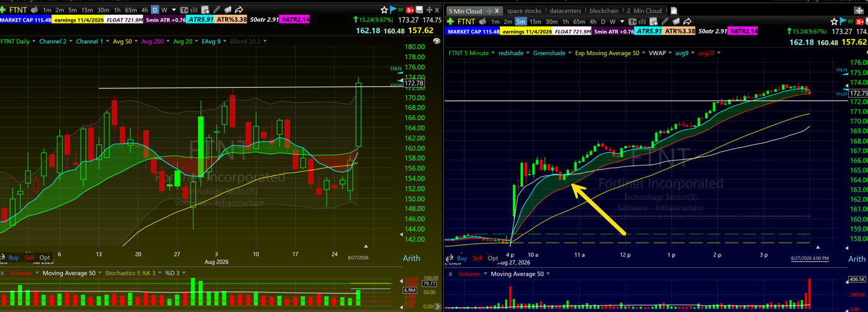Click the share arrow icon in the left chart

(239, 10)
